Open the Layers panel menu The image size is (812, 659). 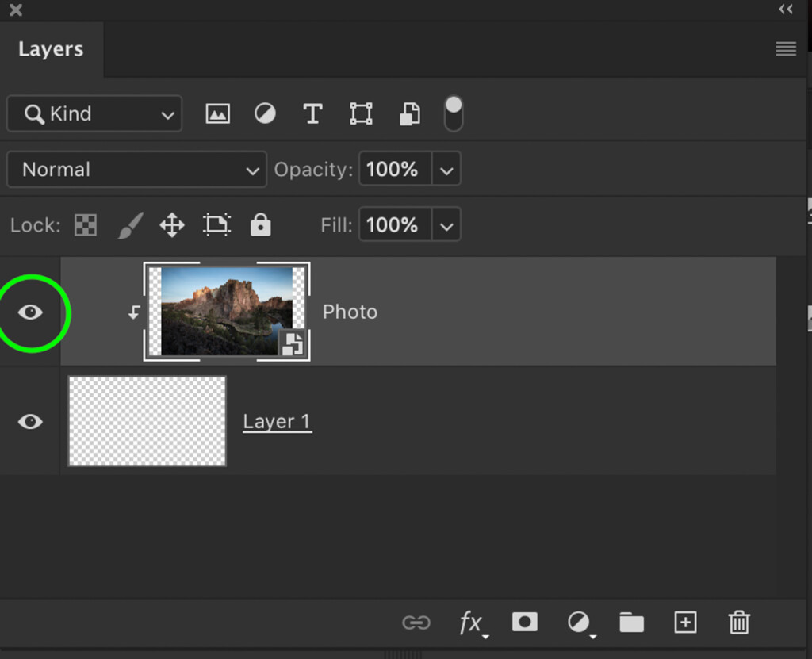tap(785, 48)
